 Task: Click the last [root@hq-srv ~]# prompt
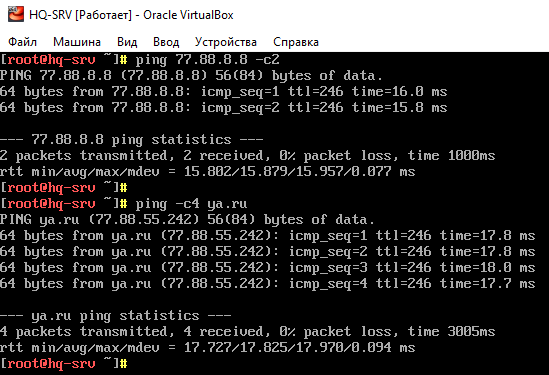coord(64,364)
